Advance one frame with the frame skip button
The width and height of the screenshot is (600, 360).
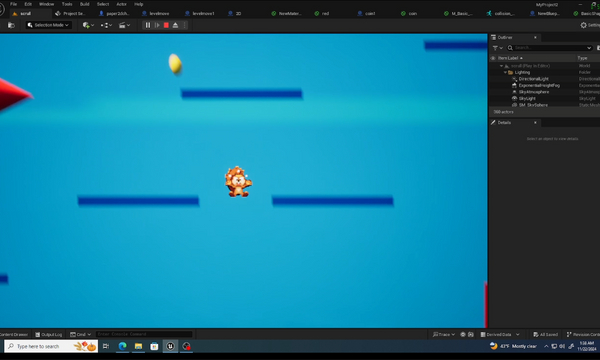coord(157,25)
